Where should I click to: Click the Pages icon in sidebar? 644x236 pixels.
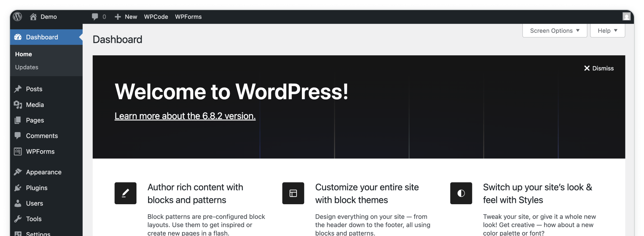[x=18, y=120]
